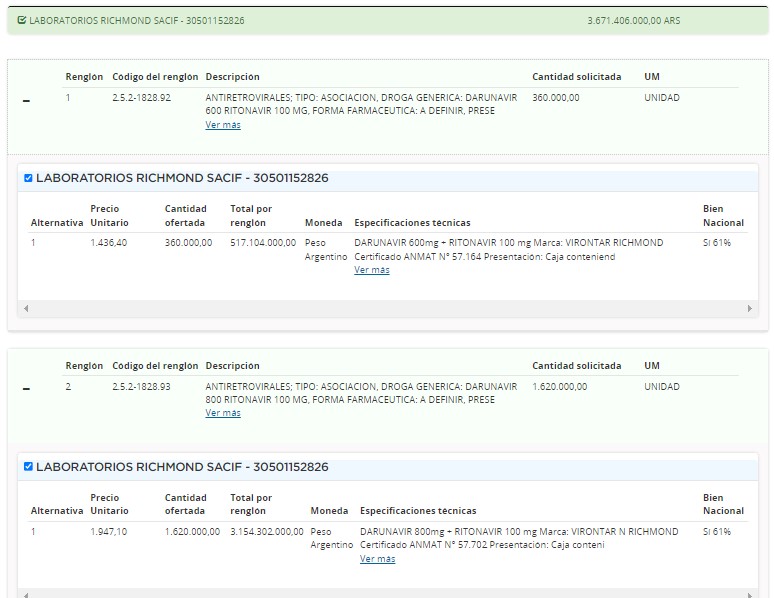
Task: Click the check icon in the top green header
Action: pos(22,20)
